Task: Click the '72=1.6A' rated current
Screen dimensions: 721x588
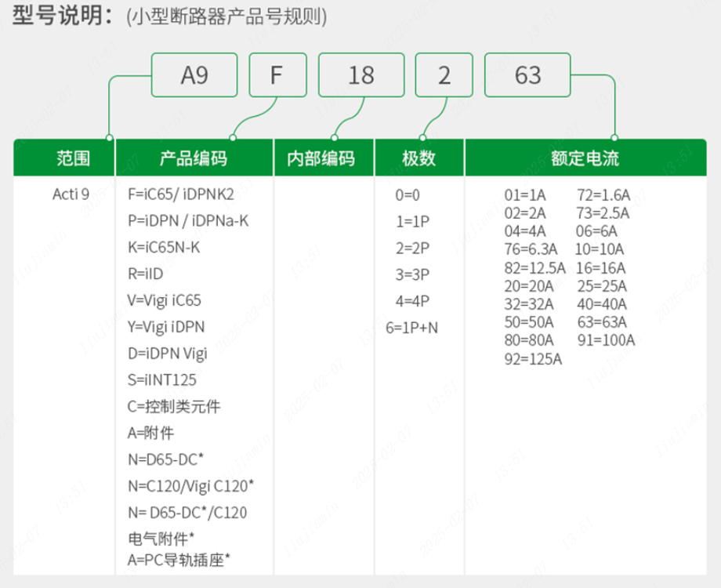Action: tap(603, 195)
